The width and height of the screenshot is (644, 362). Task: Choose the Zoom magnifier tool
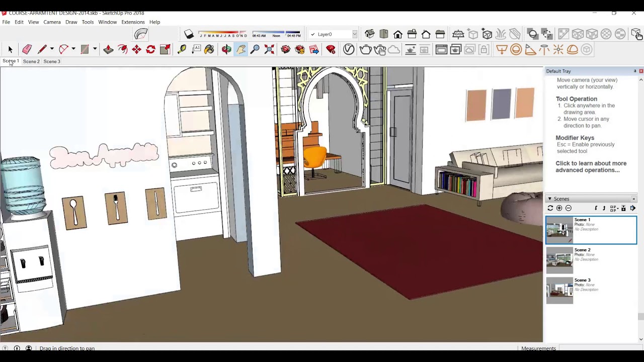pyautogui.click(x=255, y=49)
